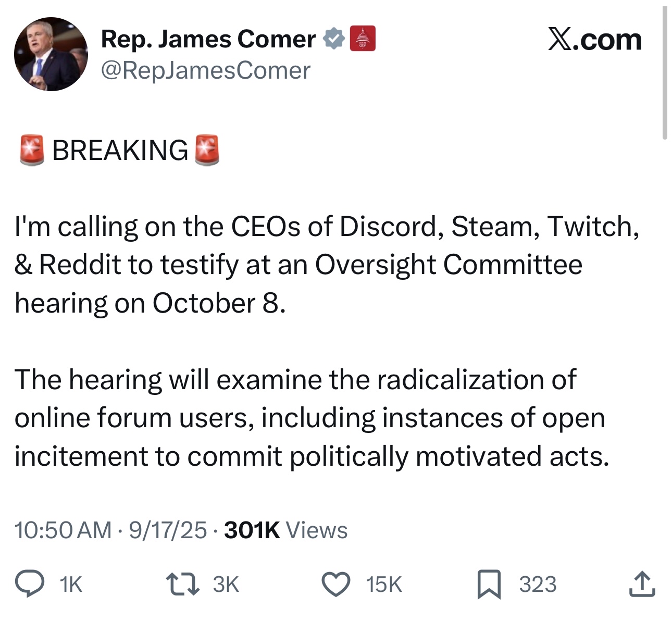Image resolution: width=672 pixels, height=621 pixels.
Task: Click the repost arrows icon
Action: tap(182, 584)
